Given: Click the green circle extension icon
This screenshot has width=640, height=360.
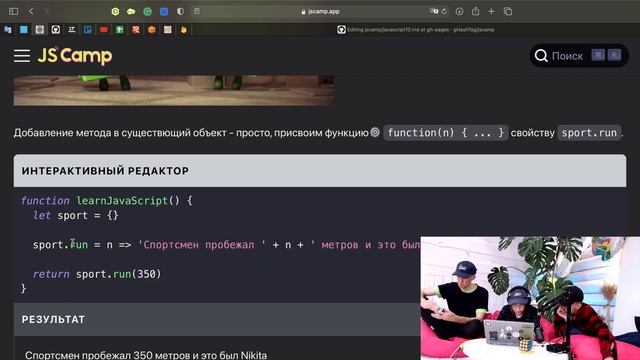Looking at the screenshot, I should click(x=147, y=11).
